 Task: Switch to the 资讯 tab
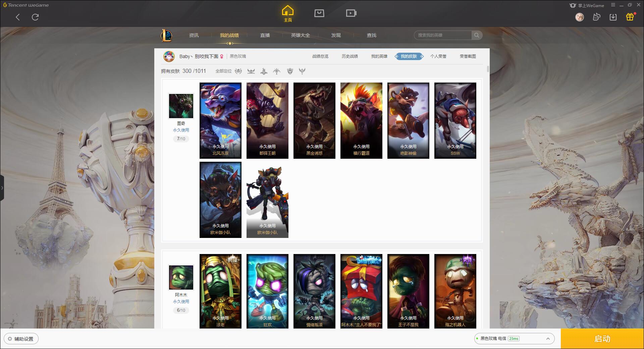coord(194,35)
